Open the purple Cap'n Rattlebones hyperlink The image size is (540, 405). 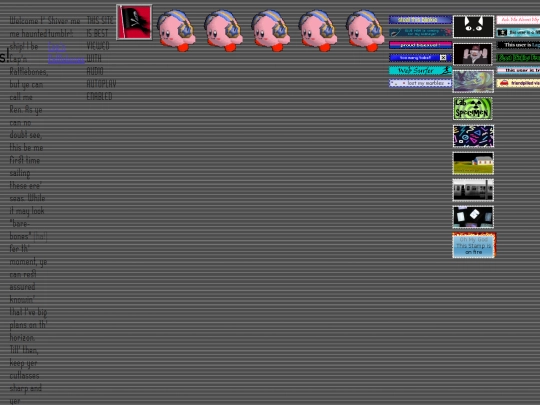[65, 53]
